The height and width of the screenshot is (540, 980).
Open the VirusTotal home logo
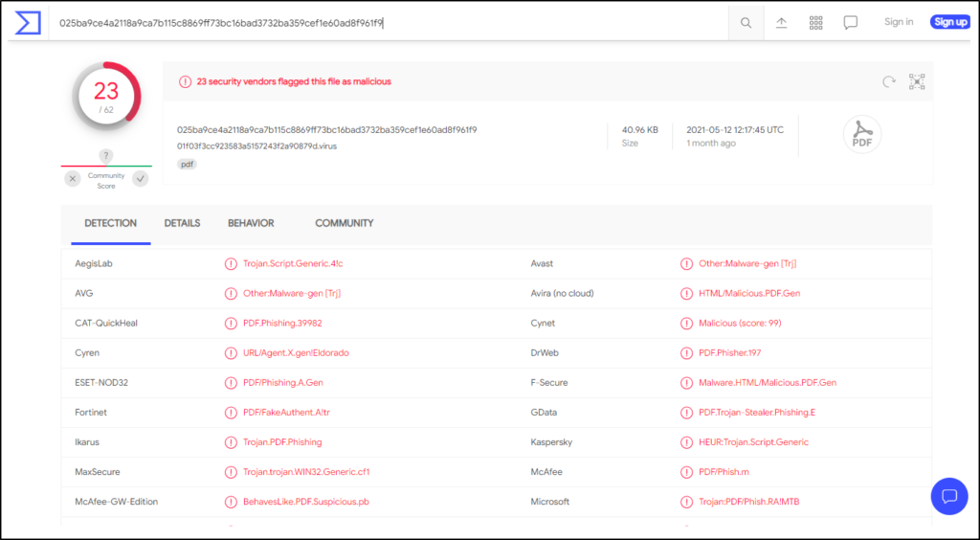click(28, 23)
